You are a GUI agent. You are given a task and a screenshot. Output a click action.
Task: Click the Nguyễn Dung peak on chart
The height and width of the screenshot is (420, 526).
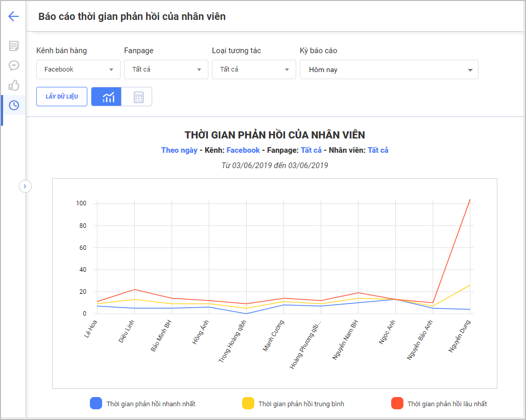click(470, 200)
